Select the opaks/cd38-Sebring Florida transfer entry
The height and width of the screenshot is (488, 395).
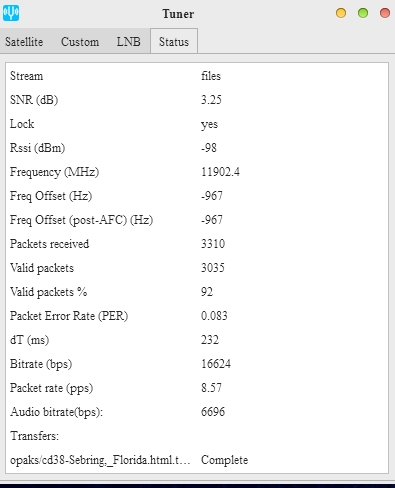tap(100, 460)
